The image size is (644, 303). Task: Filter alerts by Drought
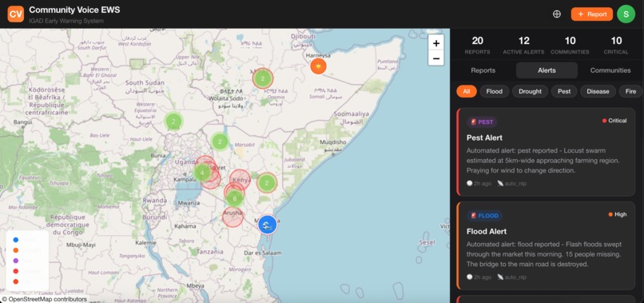530,91
